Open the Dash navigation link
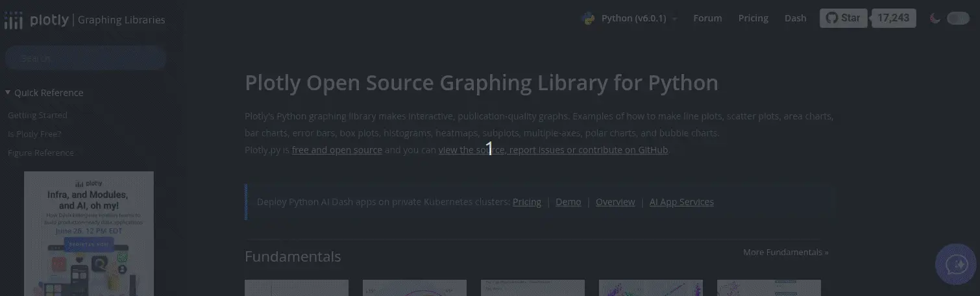This screenshot has height=296, width=980. point(795,18)
